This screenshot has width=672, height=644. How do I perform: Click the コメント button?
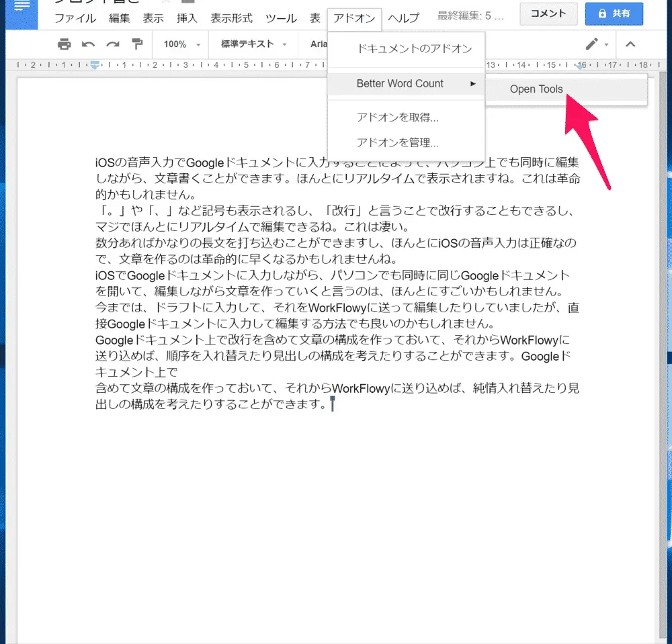pos(548,13)
